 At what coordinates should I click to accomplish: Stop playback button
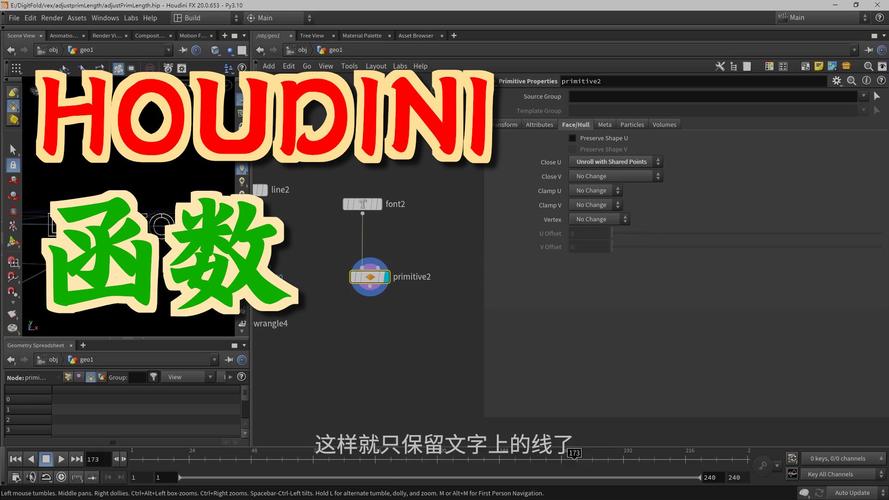[46, 459]
